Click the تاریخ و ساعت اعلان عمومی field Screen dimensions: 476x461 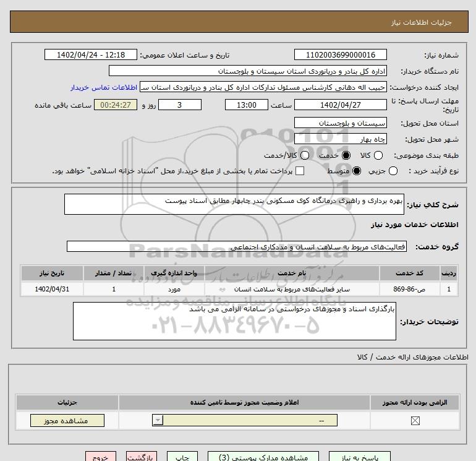pyautogui.click(x=91, y=54)
